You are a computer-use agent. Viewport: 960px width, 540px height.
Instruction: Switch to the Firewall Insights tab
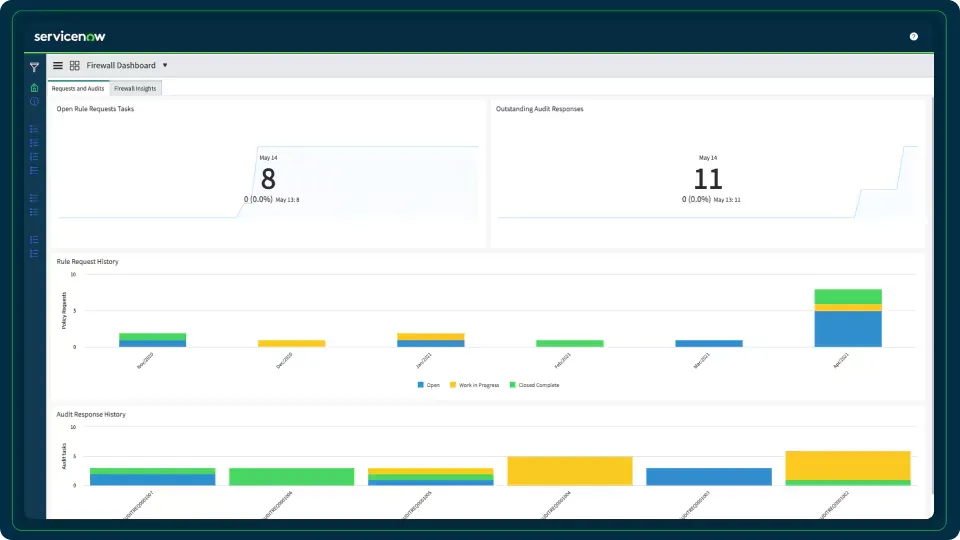(135, 88)
